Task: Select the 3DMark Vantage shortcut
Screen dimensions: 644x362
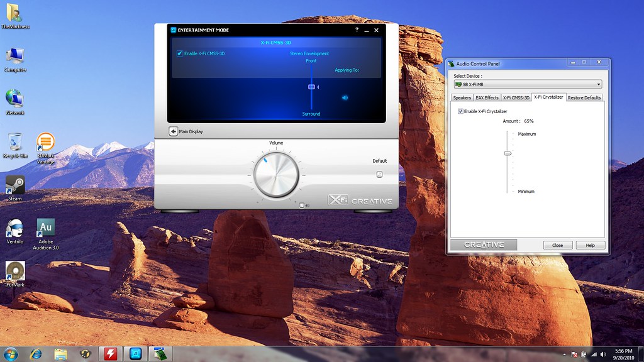Action: coord(45,148)
